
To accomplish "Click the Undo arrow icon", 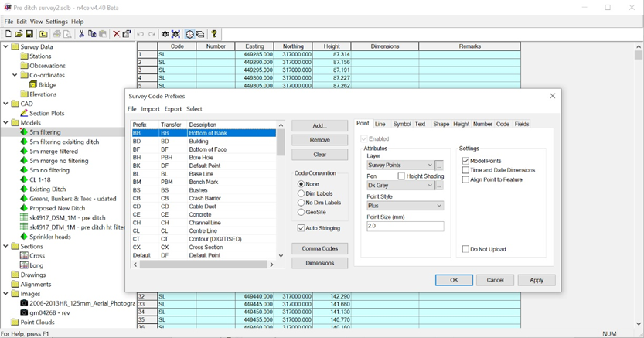I will click(x=141, y=34).
